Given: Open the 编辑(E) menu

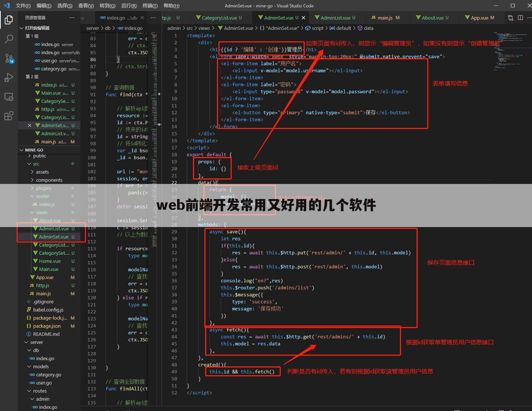Looking at the screenshot, I should [44, 6].
